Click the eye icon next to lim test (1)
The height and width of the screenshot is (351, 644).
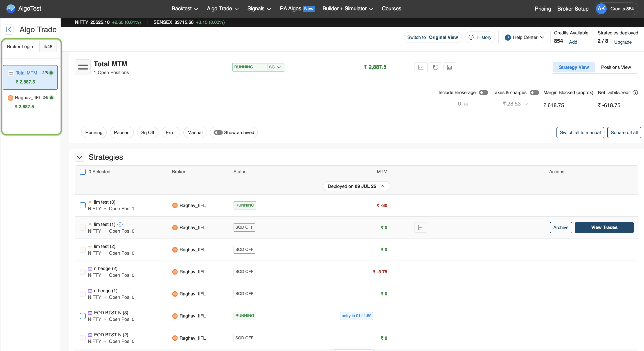point(120,225)
